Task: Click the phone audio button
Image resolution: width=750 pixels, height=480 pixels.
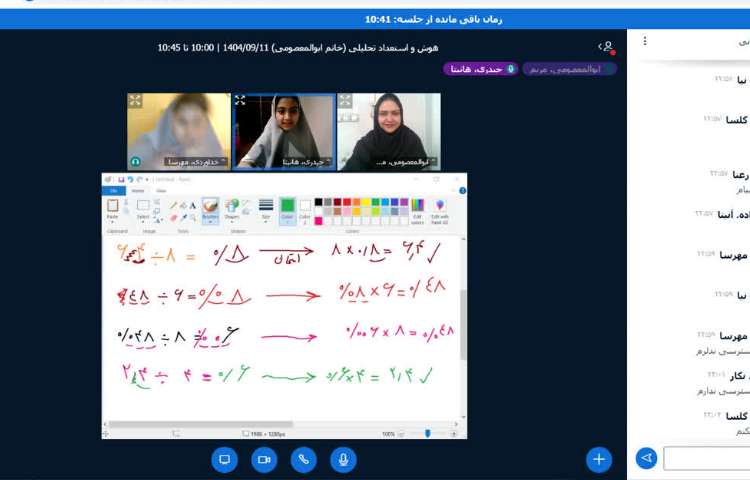Action: pos(304,459)
